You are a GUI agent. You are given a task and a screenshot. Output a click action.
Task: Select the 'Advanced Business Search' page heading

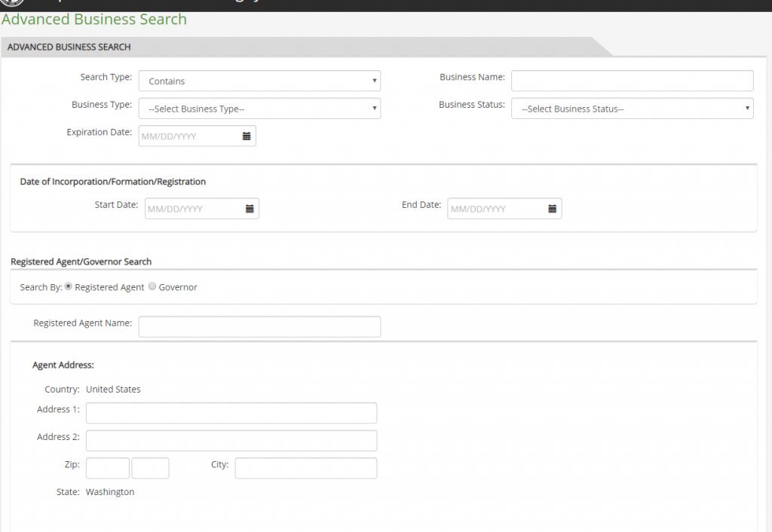[94, 19]
